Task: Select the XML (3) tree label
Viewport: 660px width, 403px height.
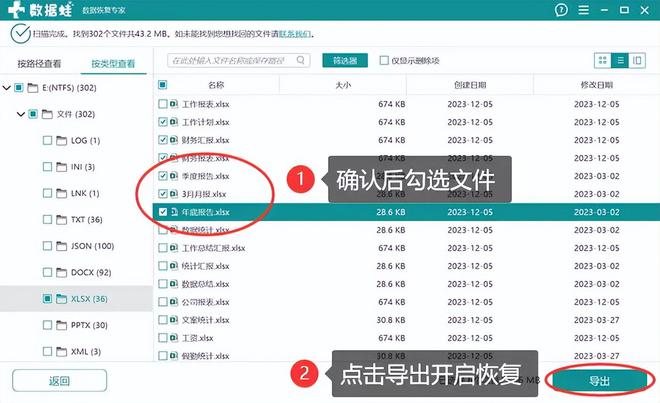Action: pyautogui.click(x=86, y=352)
